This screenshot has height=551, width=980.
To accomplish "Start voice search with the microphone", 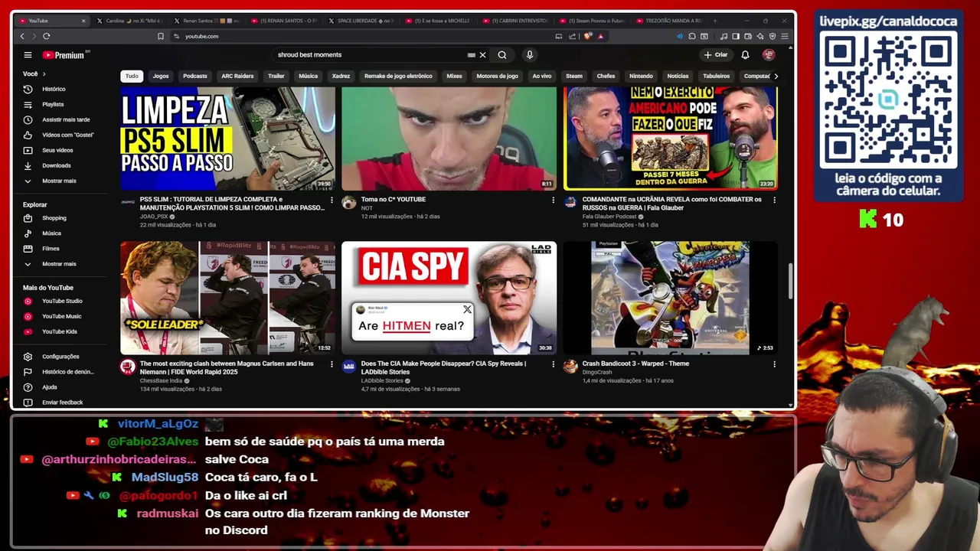I will coord(529,55).
